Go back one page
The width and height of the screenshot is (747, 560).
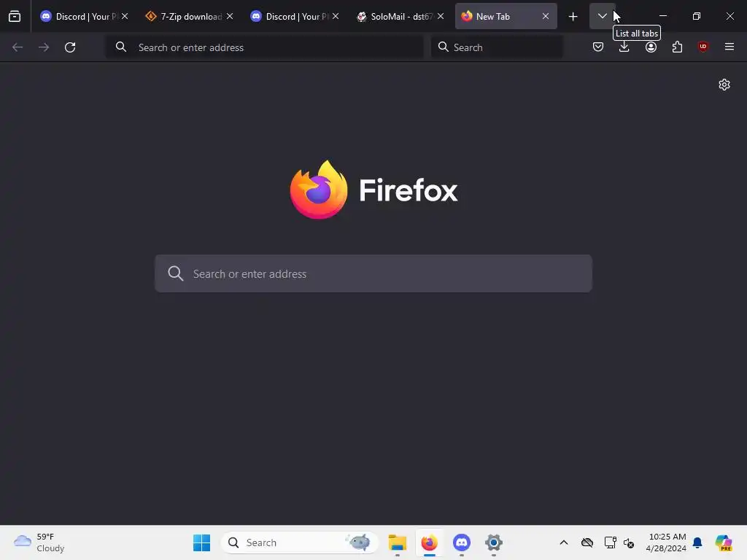(x=18, y=47)
